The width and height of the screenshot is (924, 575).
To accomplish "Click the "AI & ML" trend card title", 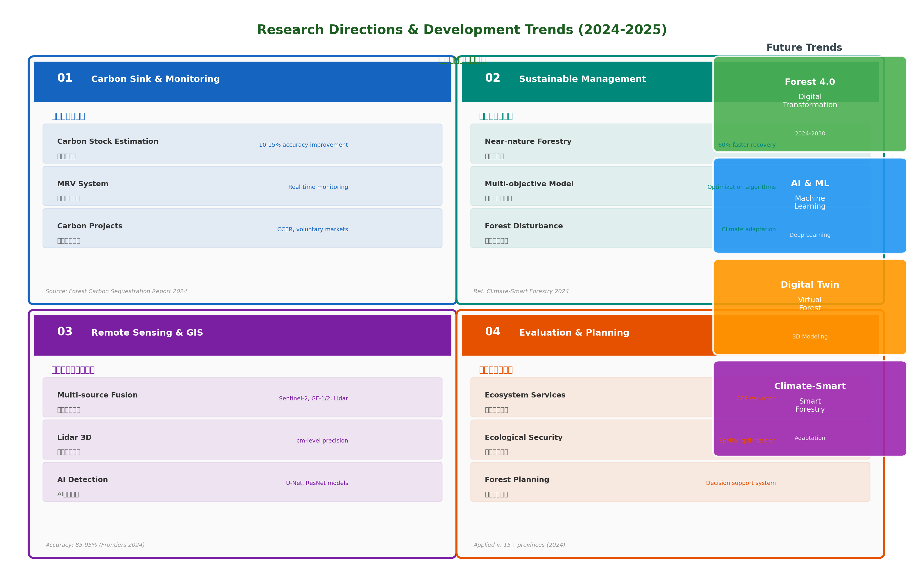I will pyautogui.click(x=810, y=183).
